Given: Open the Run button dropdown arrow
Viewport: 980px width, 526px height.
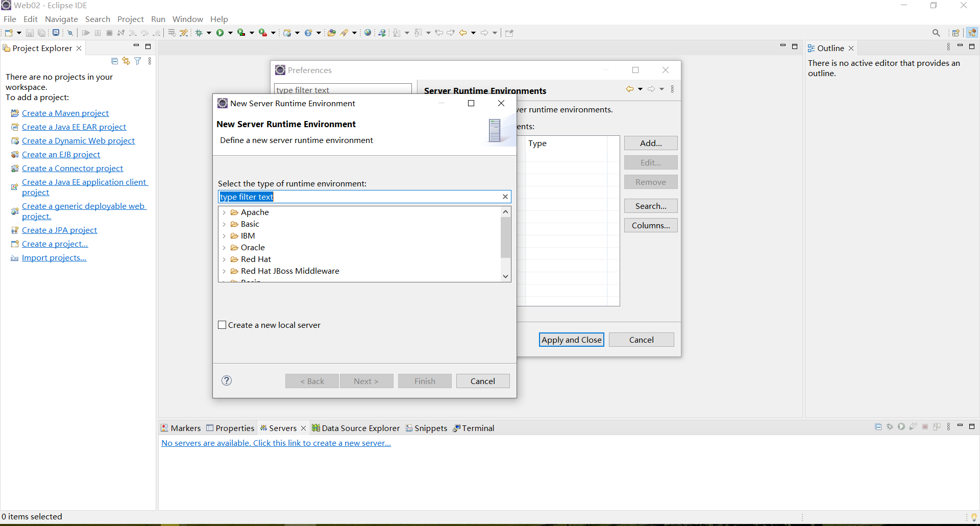Looking at the screenshot, I should 230,33.
